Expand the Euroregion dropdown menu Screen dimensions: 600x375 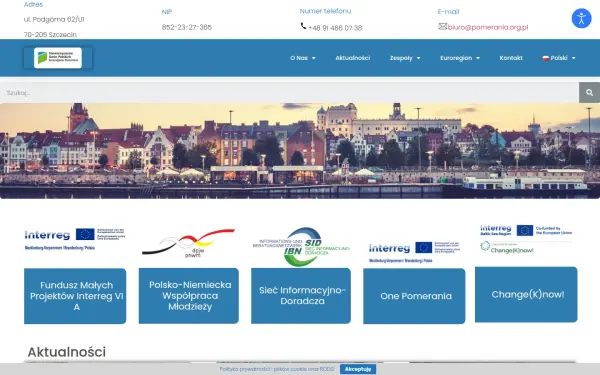point(460,58)
